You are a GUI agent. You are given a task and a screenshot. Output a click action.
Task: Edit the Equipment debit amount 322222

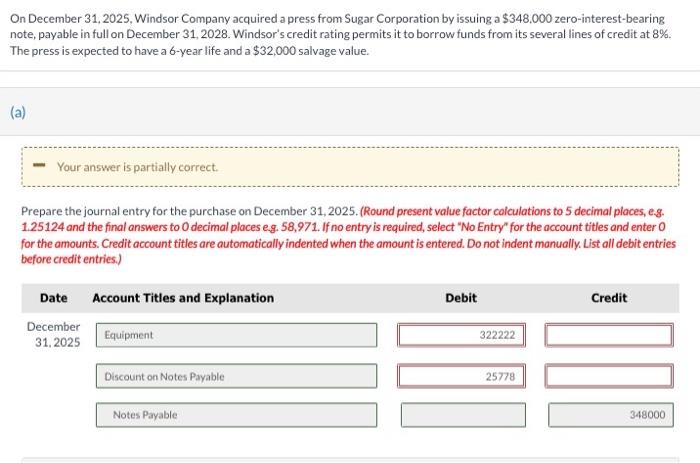click(x=461, y=335)
